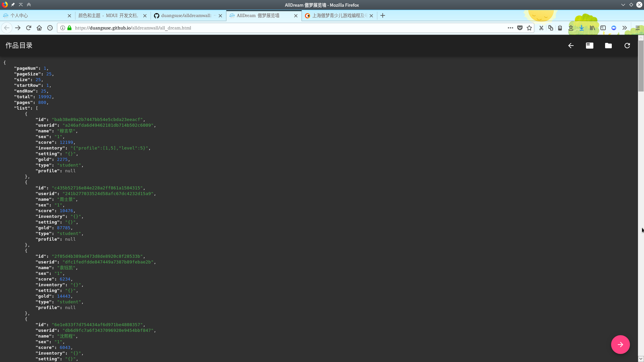Image resolution: width=644 pixels, height=362 pixels.
Task: Open a new tab with plus button
Action: click(383, 15)
